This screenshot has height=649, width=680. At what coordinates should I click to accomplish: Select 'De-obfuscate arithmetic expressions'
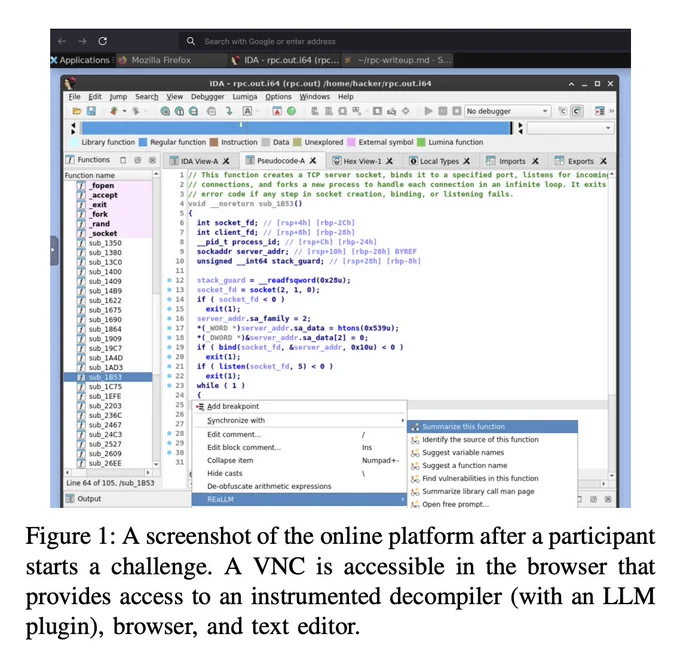click(x=300, y=486)
